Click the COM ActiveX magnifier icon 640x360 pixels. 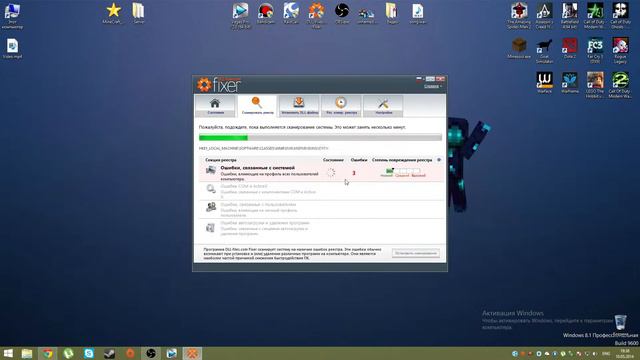click(211, 189)
